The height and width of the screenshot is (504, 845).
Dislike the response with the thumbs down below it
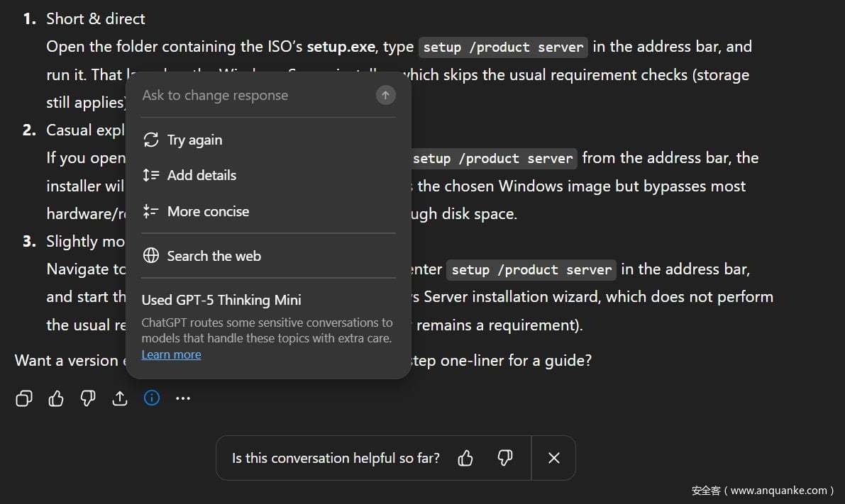pyautogui.click(x=88, y=398)
